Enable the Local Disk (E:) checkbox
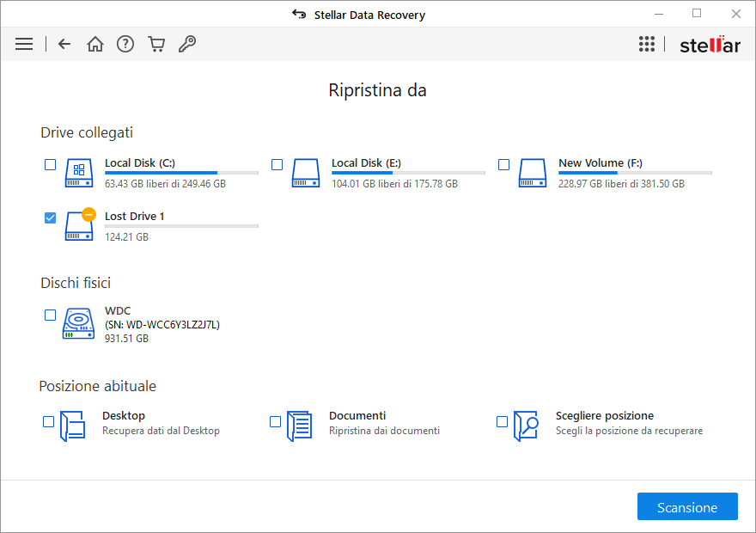The width and height of the screenshot is (756, 533). tap(277, 164)
